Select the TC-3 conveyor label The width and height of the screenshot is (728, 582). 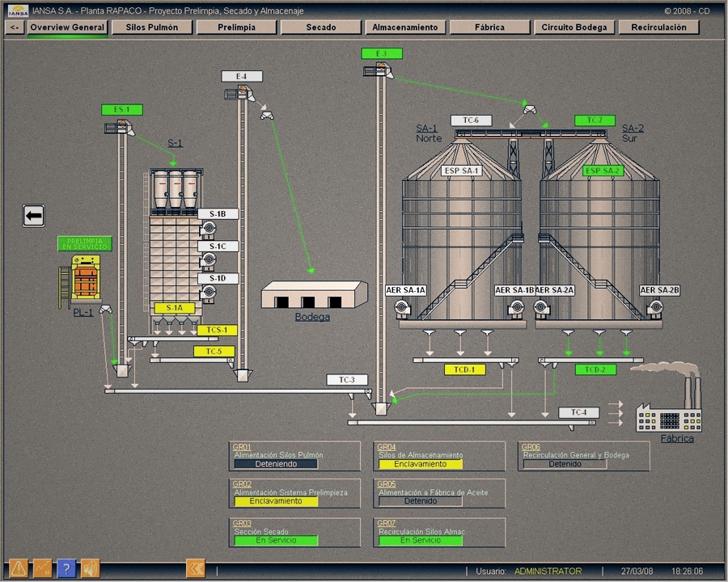(347, 379)
